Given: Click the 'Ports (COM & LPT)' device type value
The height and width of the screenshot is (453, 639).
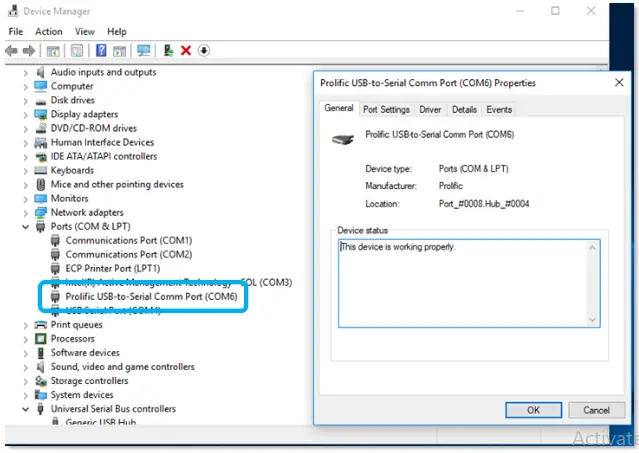Looking at the screenshot, I should point(474,169).
